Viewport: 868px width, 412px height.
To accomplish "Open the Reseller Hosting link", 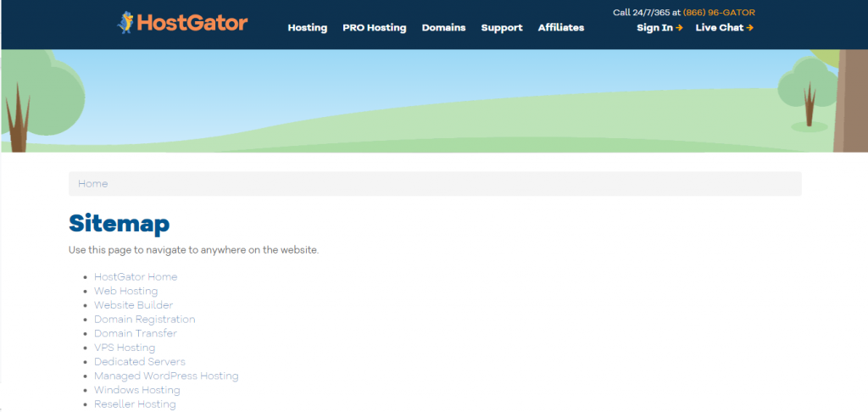I will (x=135, y=404).
